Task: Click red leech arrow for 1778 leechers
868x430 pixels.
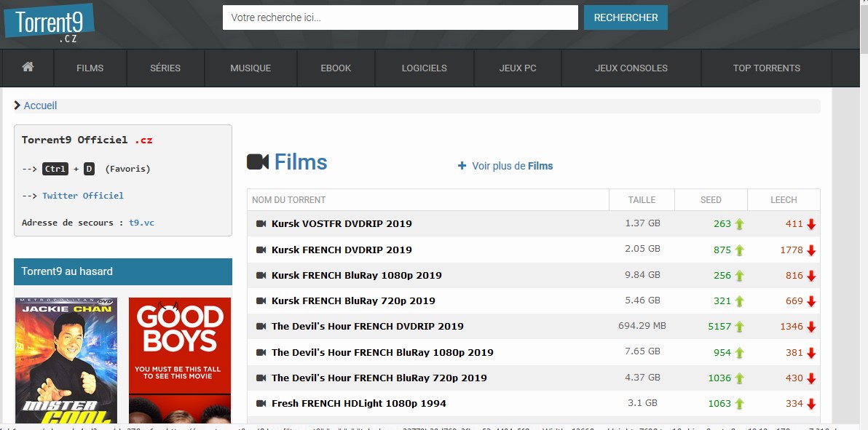Action: click(811, 250)
